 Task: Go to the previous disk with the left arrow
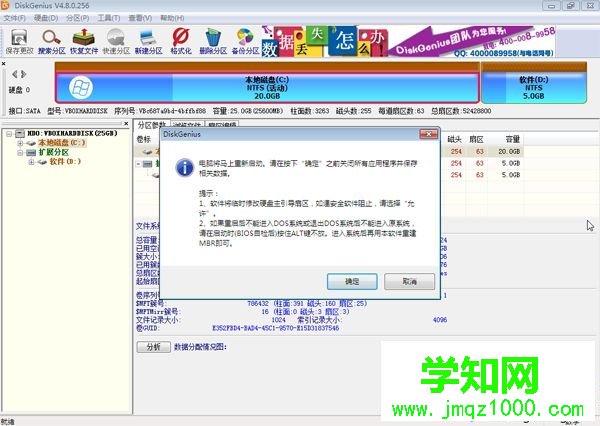(15, 74)
